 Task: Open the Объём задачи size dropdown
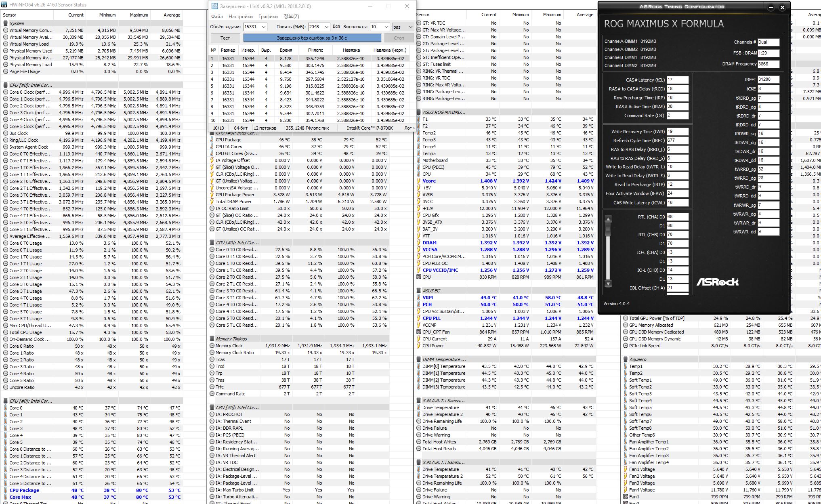click(264, 27)
